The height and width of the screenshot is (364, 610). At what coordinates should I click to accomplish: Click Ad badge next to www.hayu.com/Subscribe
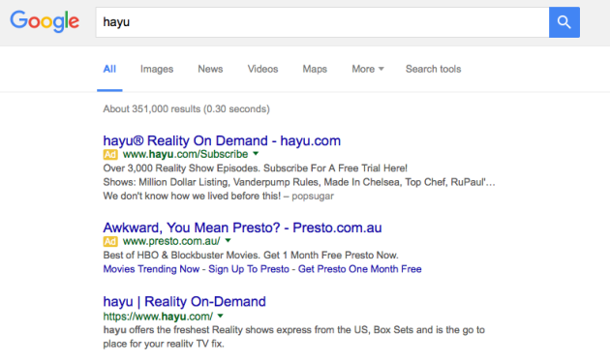[x=110, y=154]
